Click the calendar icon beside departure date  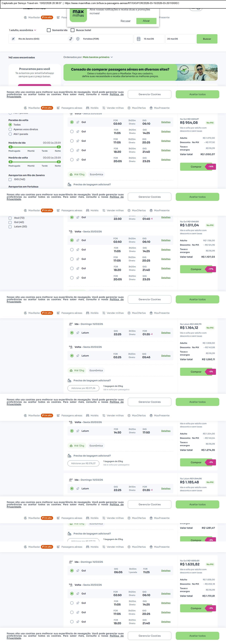click(x=139, y=39)
